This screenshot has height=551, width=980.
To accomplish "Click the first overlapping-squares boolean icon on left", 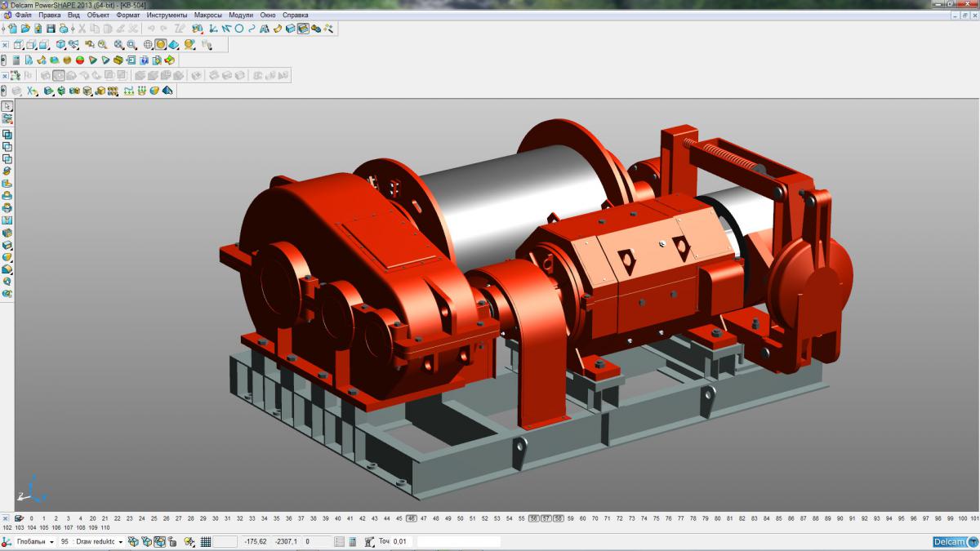I will tap(7, 134).
